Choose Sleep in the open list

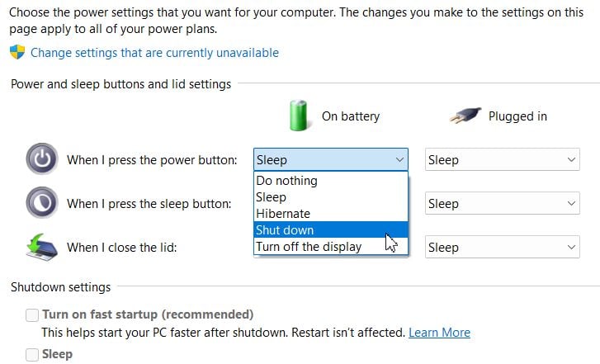(x=331, y=197)
